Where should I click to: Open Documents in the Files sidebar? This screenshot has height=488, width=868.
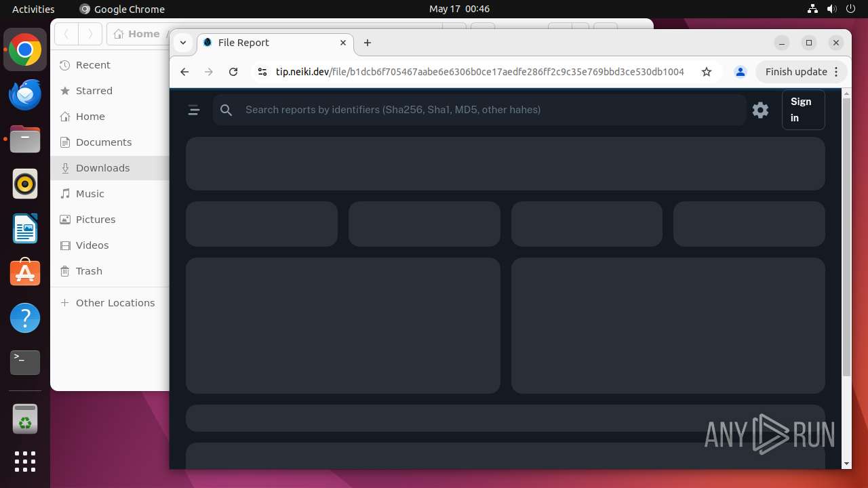point(110,142)
